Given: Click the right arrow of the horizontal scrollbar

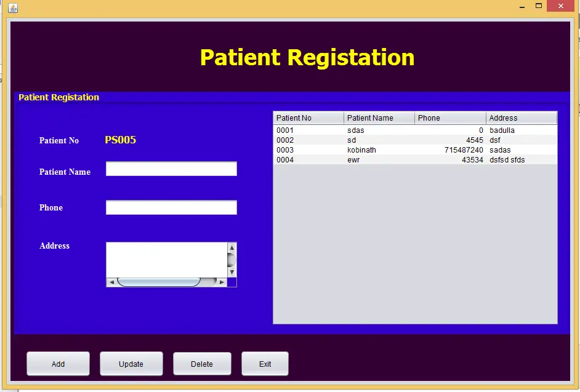Looking at the screenshot, I should point(222,282).
